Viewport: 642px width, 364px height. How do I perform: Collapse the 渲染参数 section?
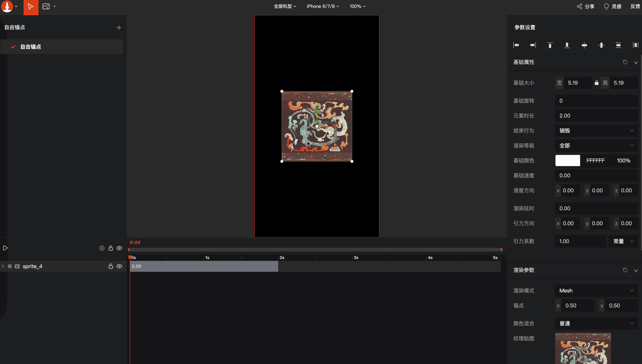click(x=636, y=270)
